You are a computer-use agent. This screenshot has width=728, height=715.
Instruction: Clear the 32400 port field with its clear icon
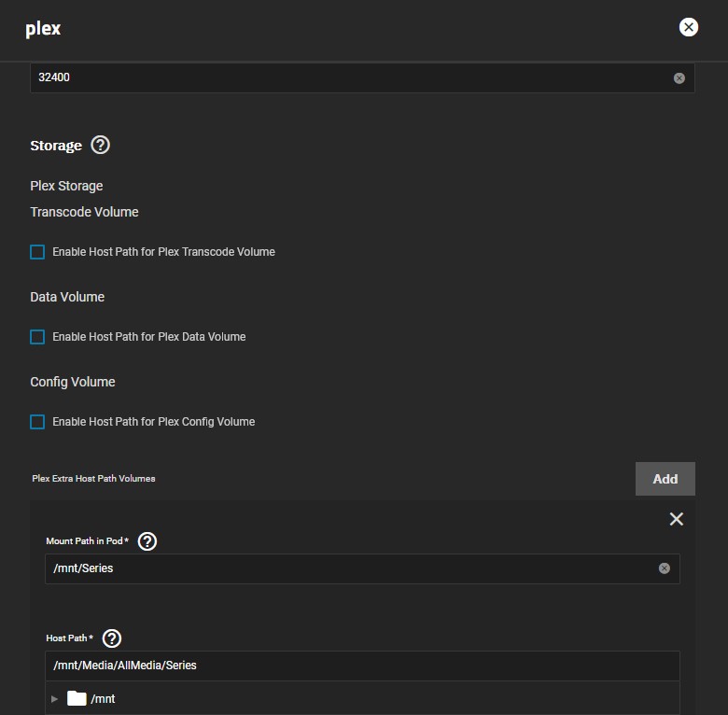[679, 77]
